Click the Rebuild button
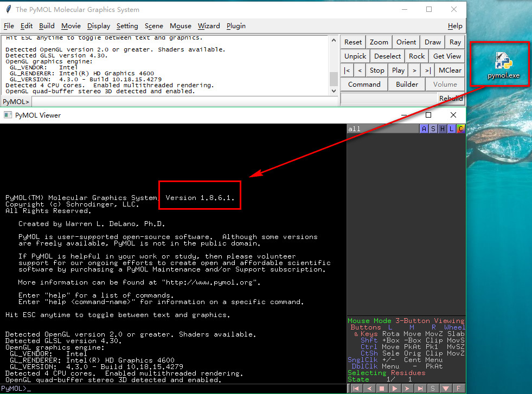The height and width of the screenshot is (394, 532). click(451, 98)
